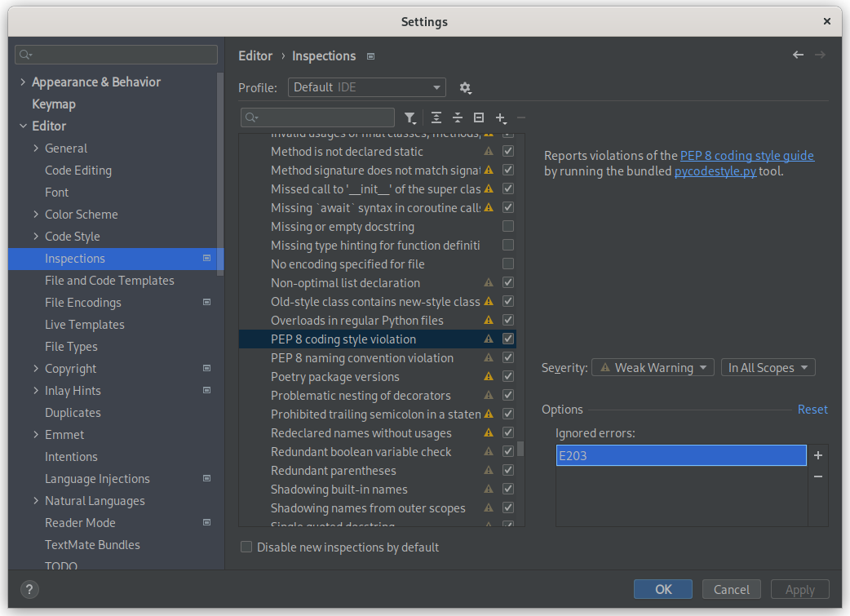Open the pycodestyle.py link

[715, 171]
